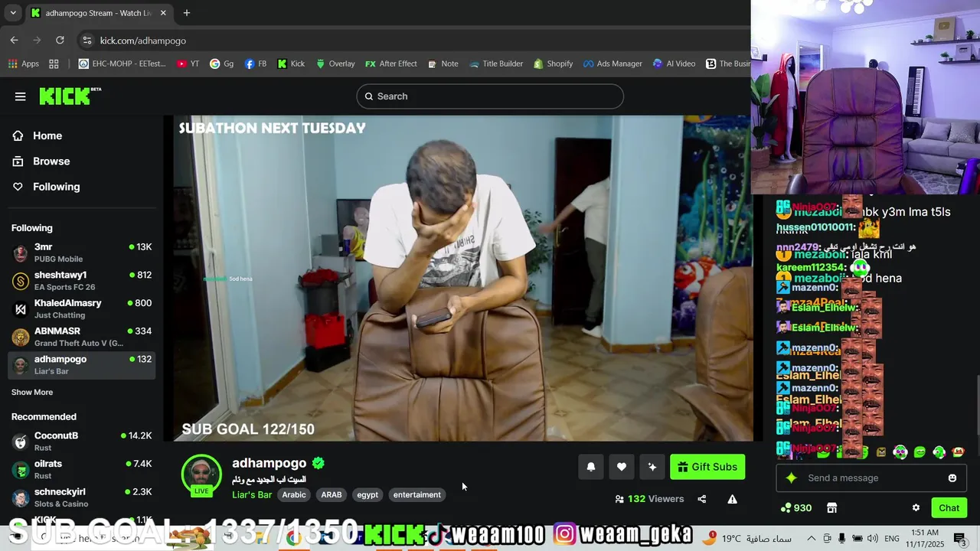Open the Gg bookmark
The width and height of the screenshot is (980, 551).
(x=222, y=64)
